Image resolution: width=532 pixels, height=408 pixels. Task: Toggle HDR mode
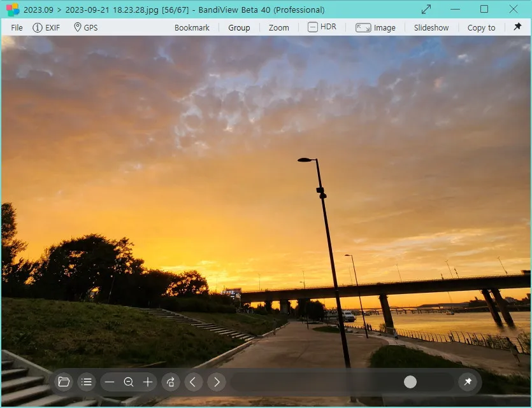pos(322,27)
